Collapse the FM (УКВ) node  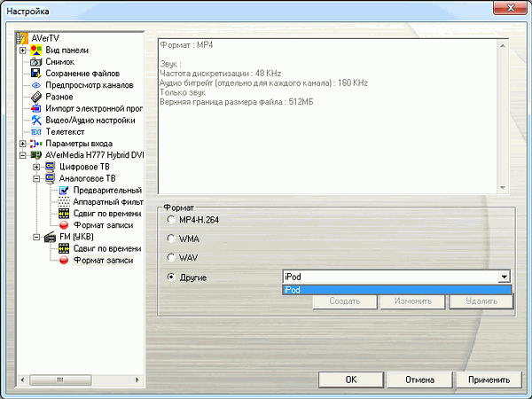pyautogui.click(x=36, y=237)
